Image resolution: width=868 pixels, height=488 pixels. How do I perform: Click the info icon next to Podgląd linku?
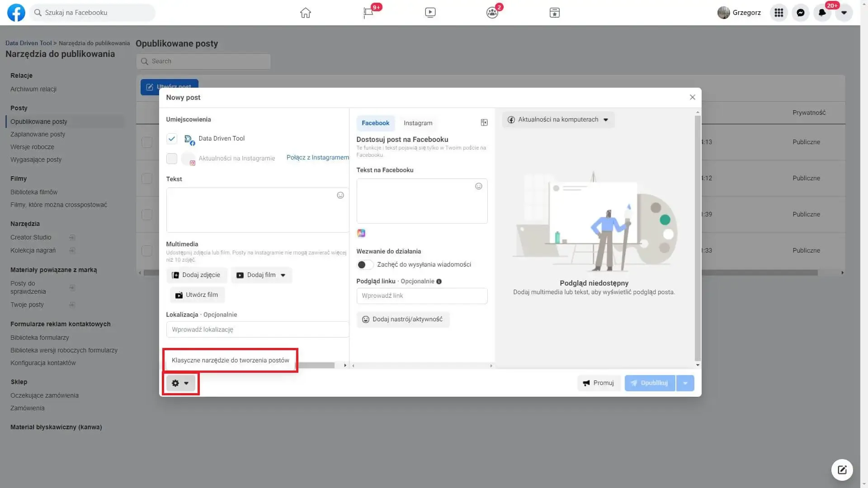pos(439,282)
